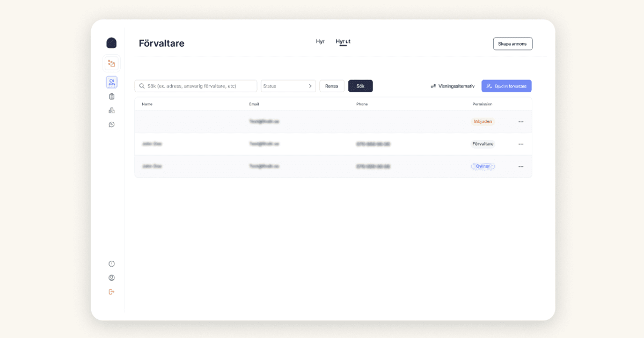The width and height of the screenshot is (644, 338).
Task: Switch to the Hyr tab
Action: 320,41
